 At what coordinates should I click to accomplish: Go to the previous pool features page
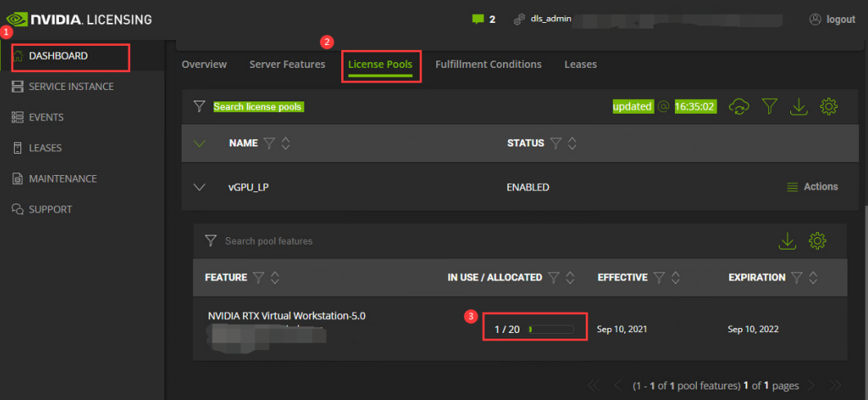618,385
